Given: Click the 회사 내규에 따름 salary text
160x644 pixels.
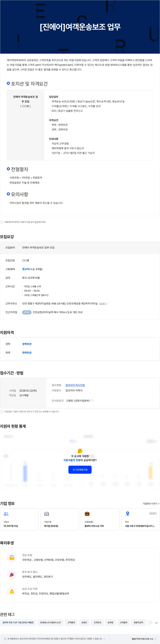Looking at the screenshot, I should pos(31,278).
